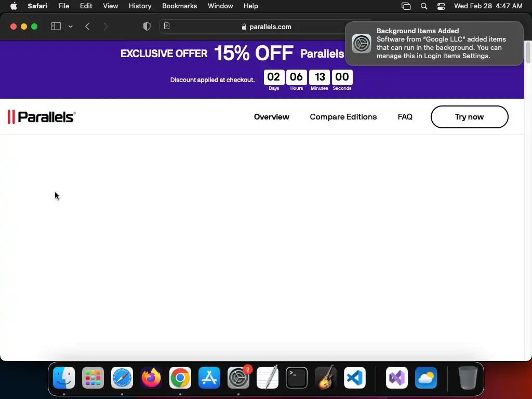Open the FAQ link
The image size is (532, 399).
pos(405,117)
